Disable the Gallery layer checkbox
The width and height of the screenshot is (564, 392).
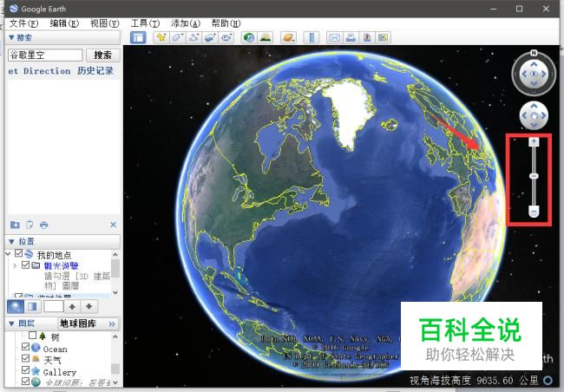click(25, 369)
